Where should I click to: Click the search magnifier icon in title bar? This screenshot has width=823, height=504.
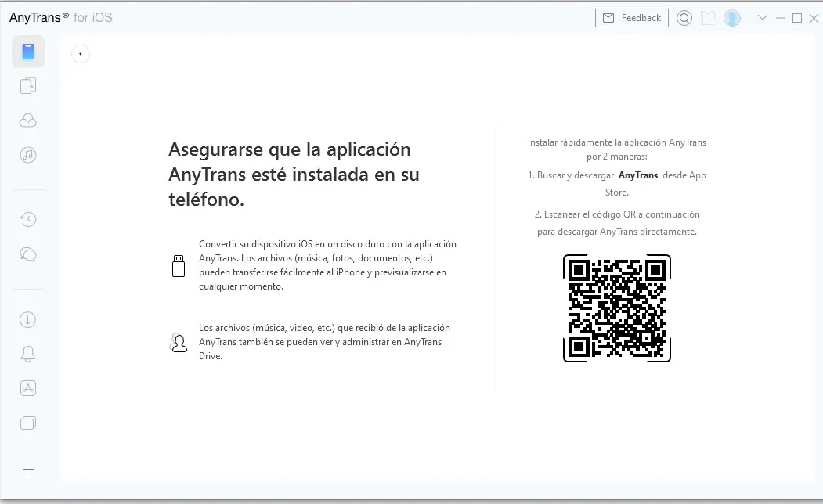pyautogui.click(x=684, y=18)
